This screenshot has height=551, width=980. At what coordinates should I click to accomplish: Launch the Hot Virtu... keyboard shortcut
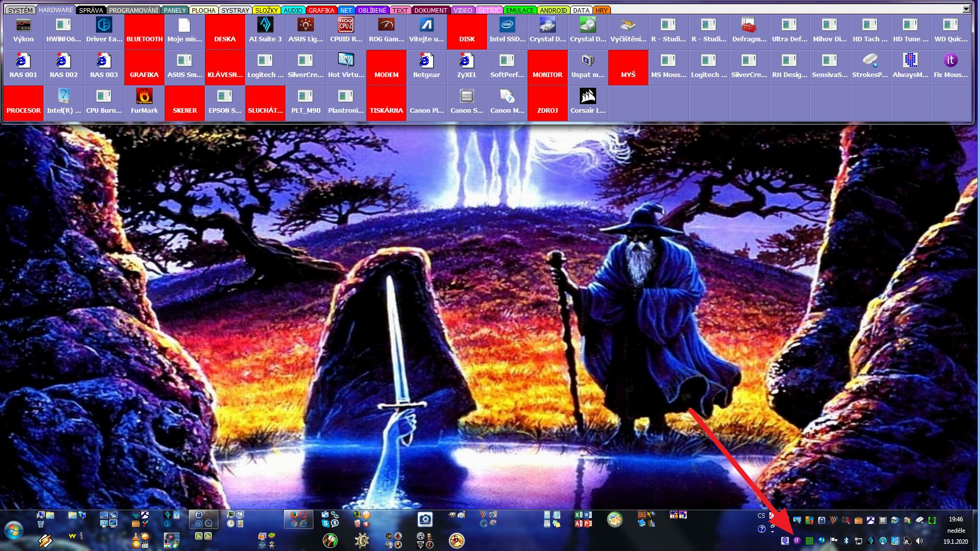[x=346, y=67]
